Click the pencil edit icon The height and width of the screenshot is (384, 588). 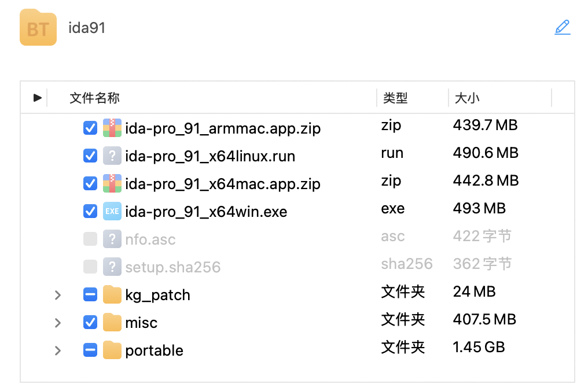[x=562, y=27]
